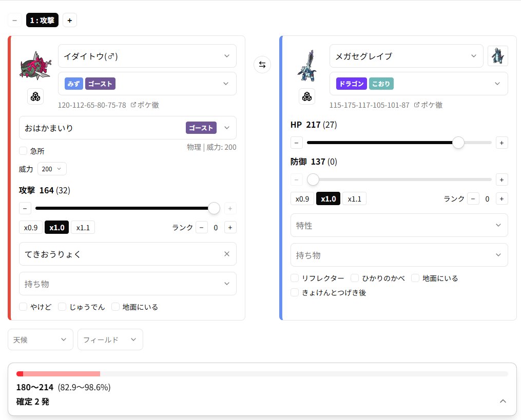Switch to the base Seglaive form thumbnail
This screenshot has width=521, height=420.
point(498,56)
